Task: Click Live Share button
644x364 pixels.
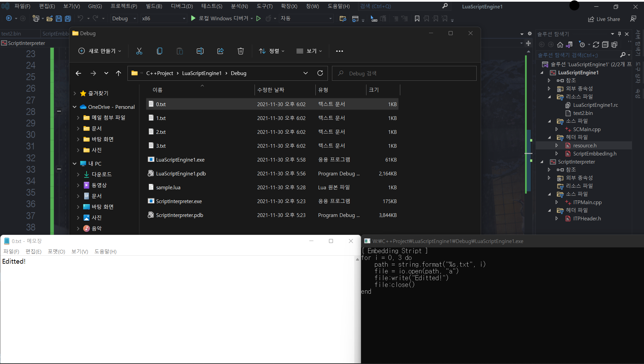Action: point(604,19)
